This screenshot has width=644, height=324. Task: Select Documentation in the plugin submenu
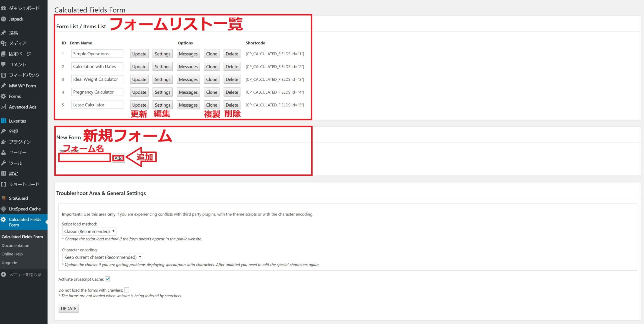pos(15,245)
